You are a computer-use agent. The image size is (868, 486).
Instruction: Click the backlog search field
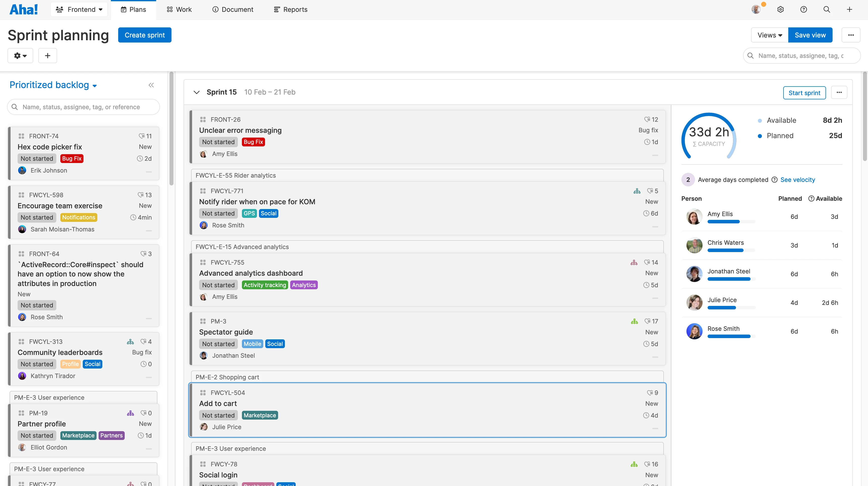[83, 107]
